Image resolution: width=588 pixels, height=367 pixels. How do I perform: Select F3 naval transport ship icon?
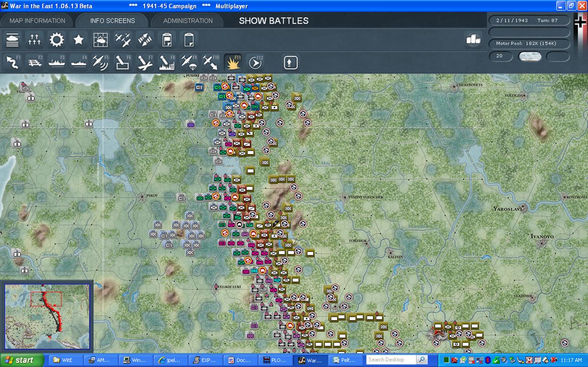pyautogui.click(x=56, y=62)
